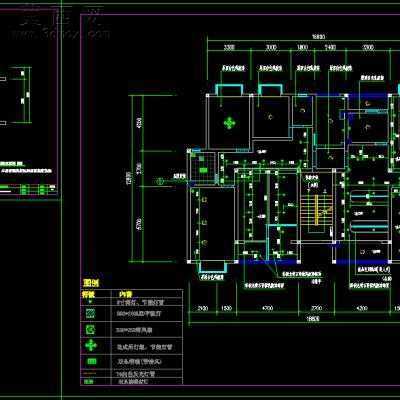The width and height of the screenshot is (400, 400).
Task: Select the chandelier fixture in the top-left room
Action: point(229,123)
